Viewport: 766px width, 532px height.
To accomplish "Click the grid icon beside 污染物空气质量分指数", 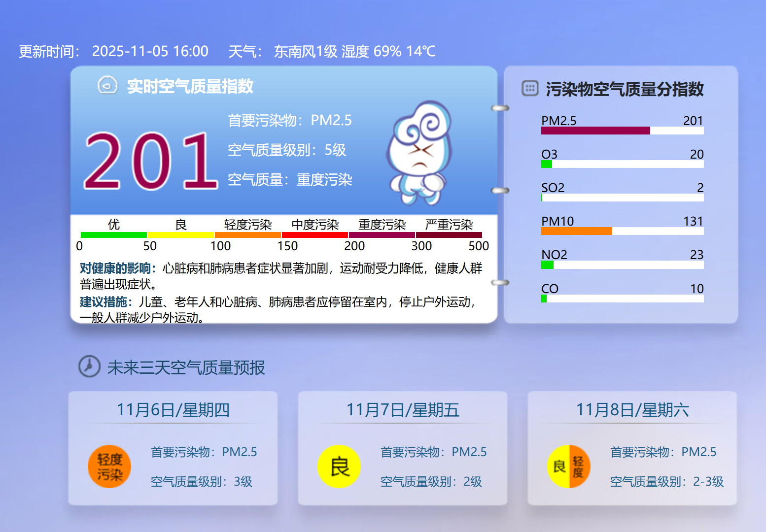I will click(x=530, y=89).
